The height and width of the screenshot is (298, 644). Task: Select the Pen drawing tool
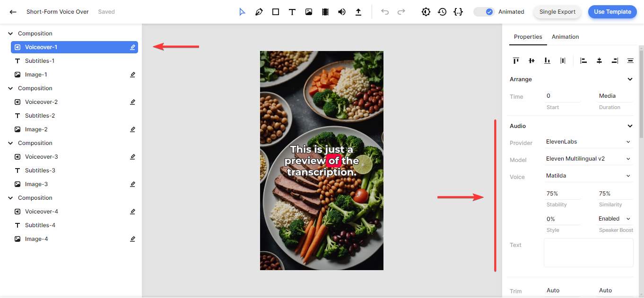coord(259,12)
